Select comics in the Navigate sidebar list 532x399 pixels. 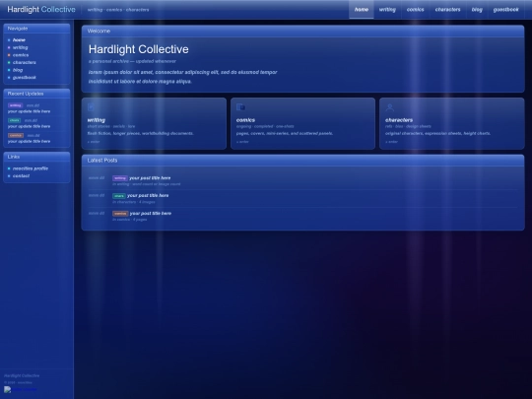[21, 55]
